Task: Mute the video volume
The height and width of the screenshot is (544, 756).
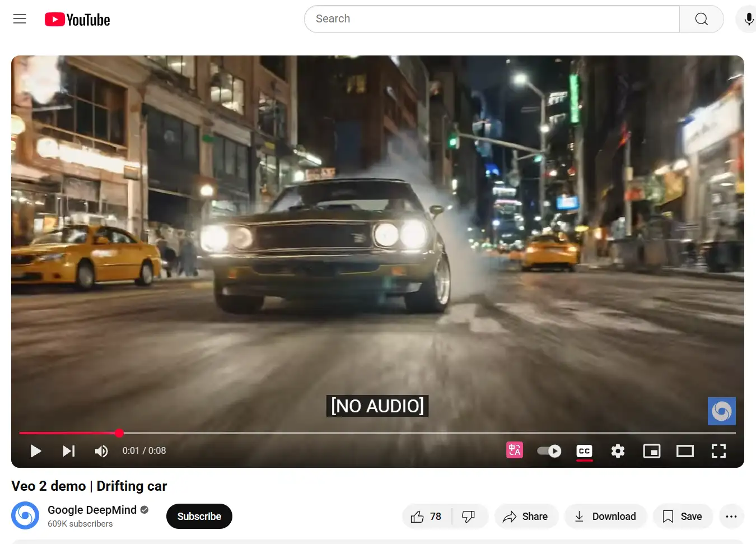Action: pyautogui.click(x=101, y=451)
